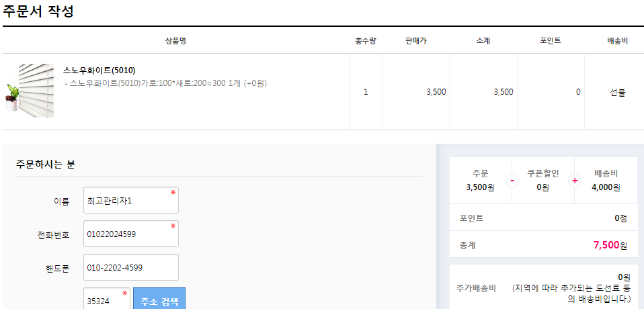Click the 총수량 column header

coord(366,41)
